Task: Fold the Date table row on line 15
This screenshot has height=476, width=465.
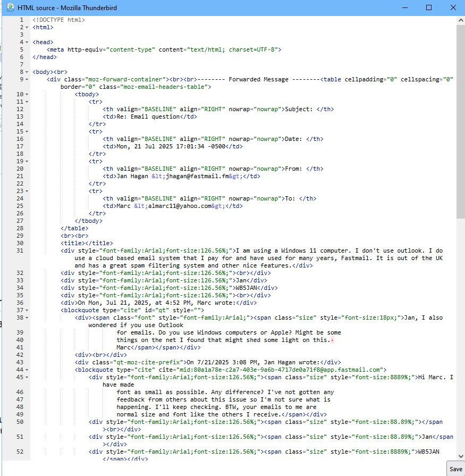Action: [x=27, y=131]
